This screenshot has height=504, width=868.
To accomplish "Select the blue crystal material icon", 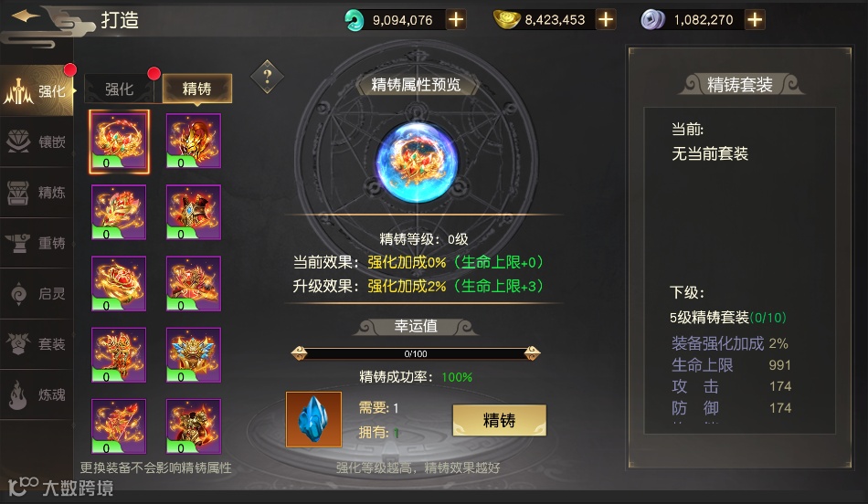I will (314, 419).
